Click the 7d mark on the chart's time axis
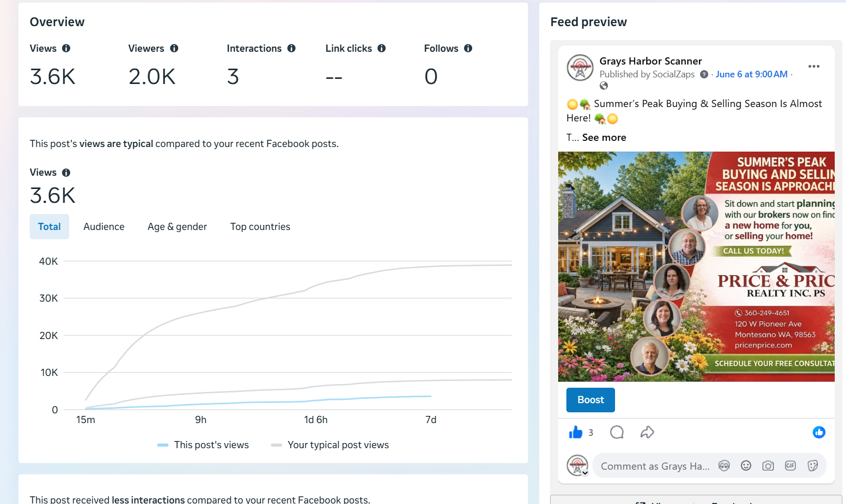The height and width of the screenshot is (504, 846). click(x=431, y=420)
